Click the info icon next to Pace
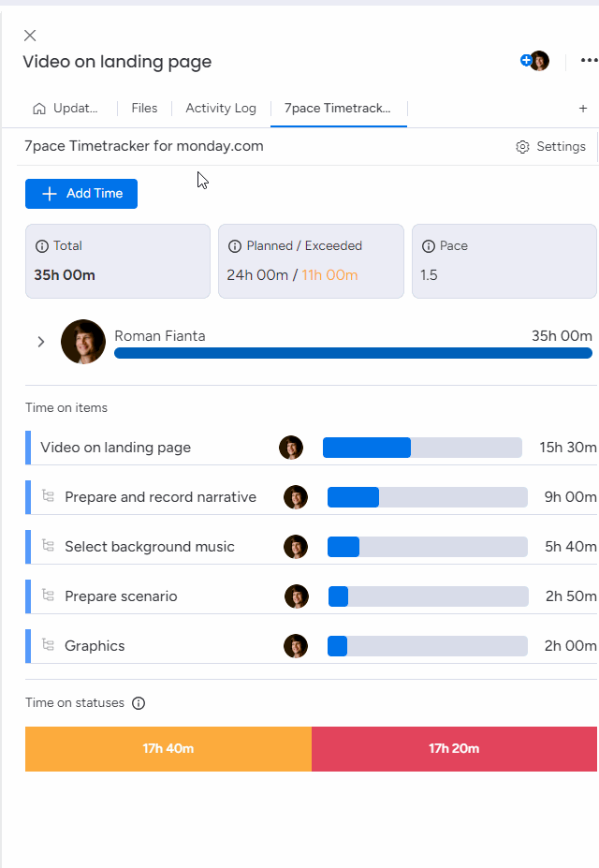Image resolution: width=599 pixels, height=868 pixels. point(429,246)
